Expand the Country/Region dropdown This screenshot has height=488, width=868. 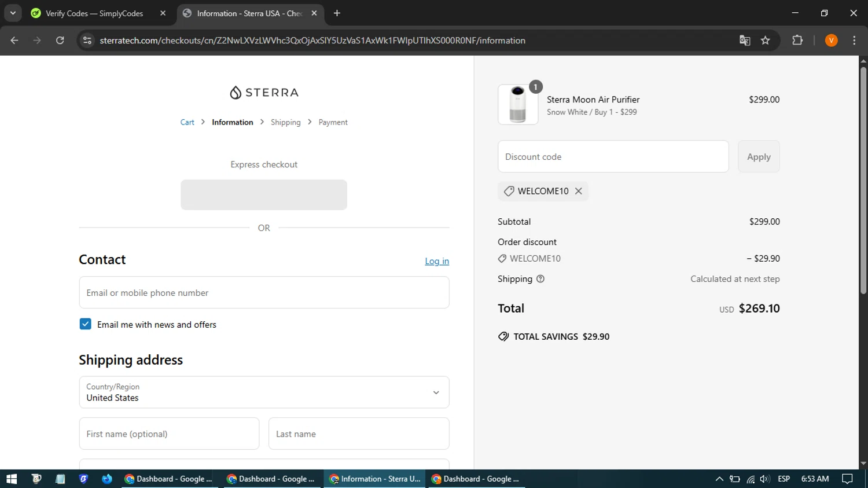[x=264, y=392]
